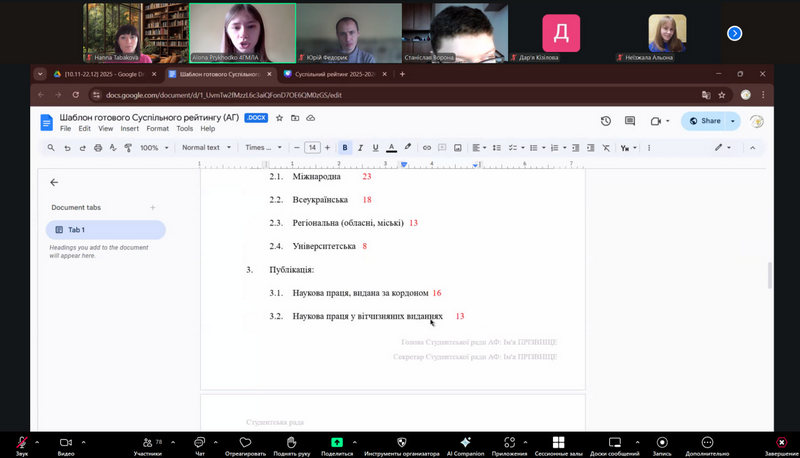Open version history clock icon
The height and width of the screenshot is (458, 800).
coord(606,121)
